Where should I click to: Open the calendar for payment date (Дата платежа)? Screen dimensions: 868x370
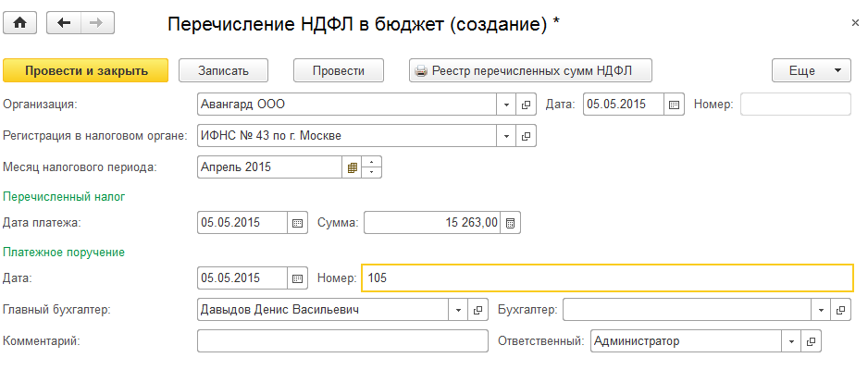coord(298,223)
